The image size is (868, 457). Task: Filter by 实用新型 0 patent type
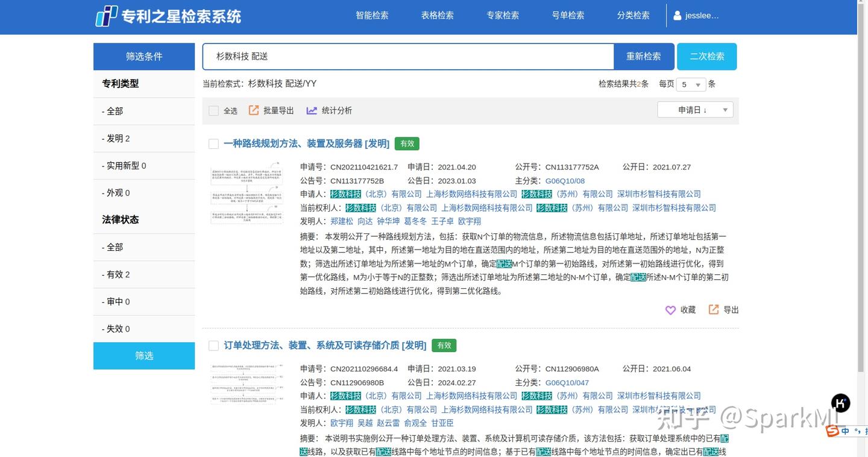[144, 166]
